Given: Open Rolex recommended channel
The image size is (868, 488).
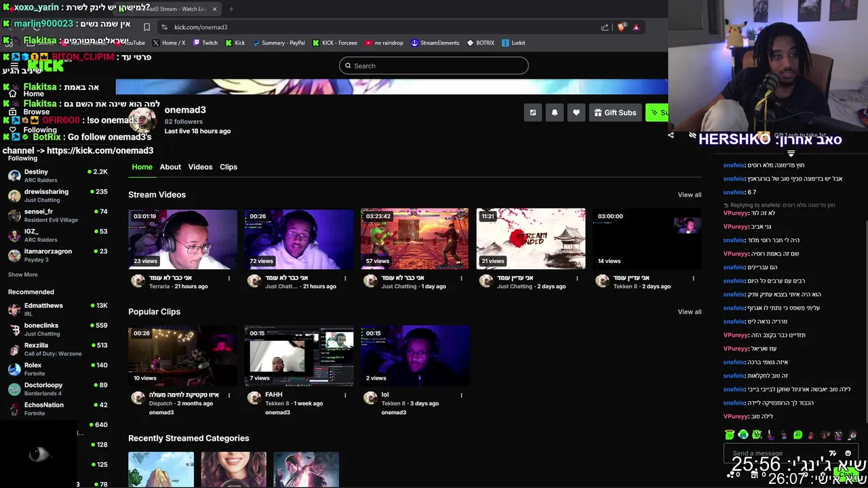Looking at the screenshot, I should click(x=58, y=369).
